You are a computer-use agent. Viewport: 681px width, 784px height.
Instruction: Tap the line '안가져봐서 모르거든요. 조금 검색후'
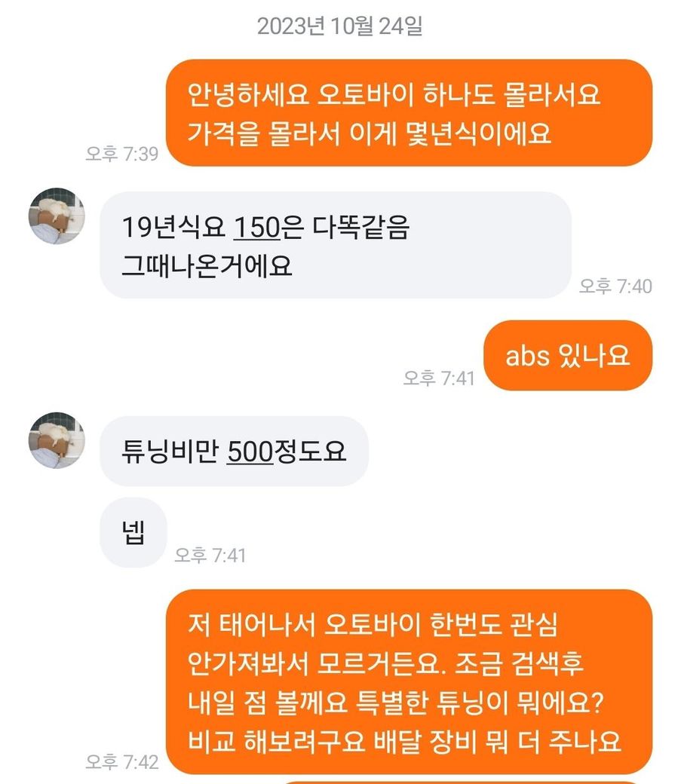386,663
